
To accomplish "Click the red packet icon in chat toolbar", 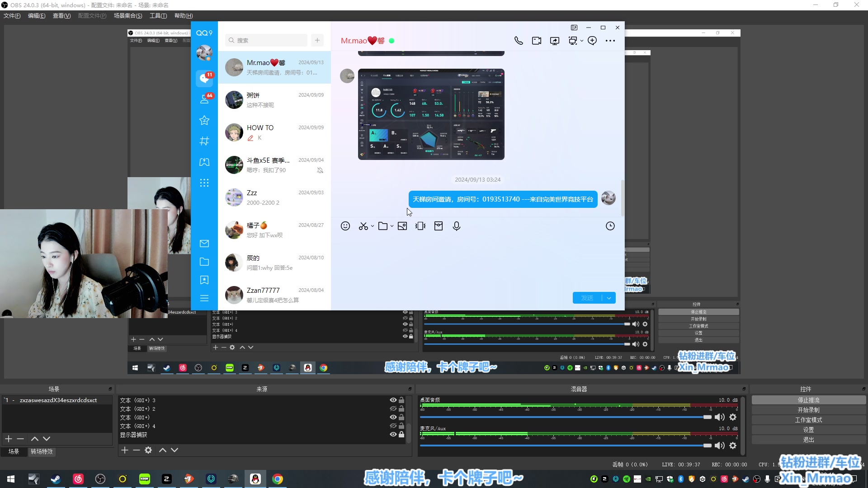I will coord(439,226).
